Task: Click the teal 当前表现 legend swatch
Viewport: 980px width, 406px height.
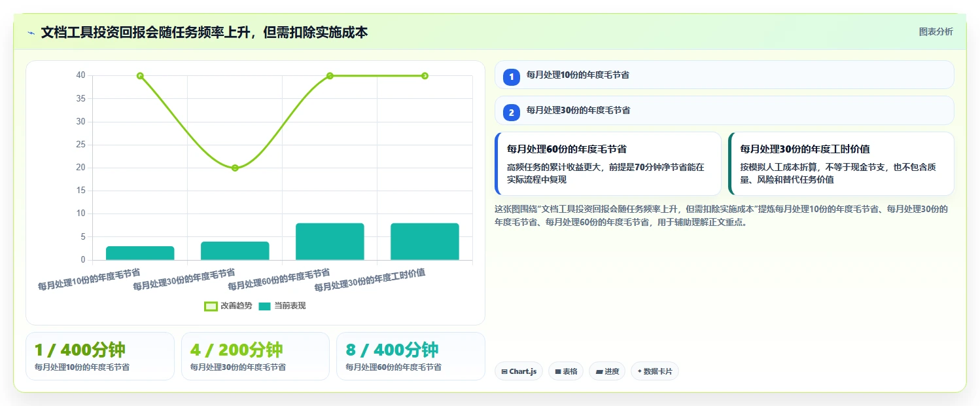Action: tap(265, 306)
